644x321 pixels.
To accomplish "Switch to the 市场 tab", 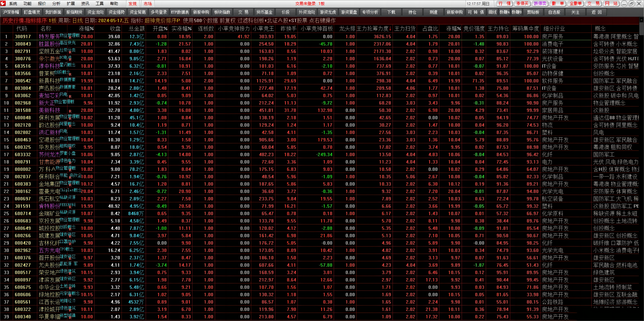I will (148, 4).
